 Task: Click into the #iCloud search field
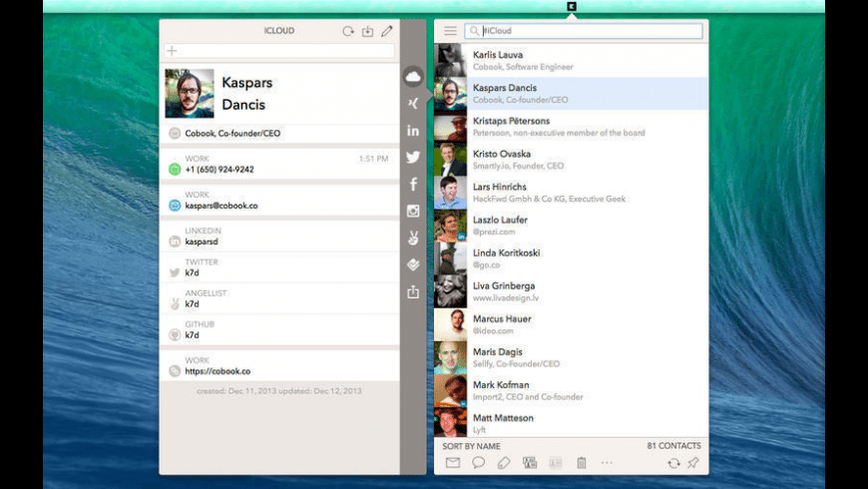584,31
